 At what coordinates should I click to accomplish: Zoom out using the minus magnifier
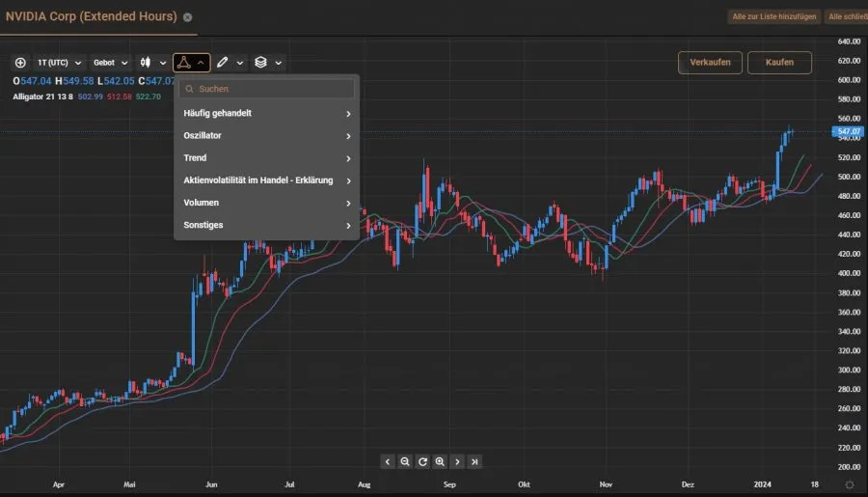point(405,461)
